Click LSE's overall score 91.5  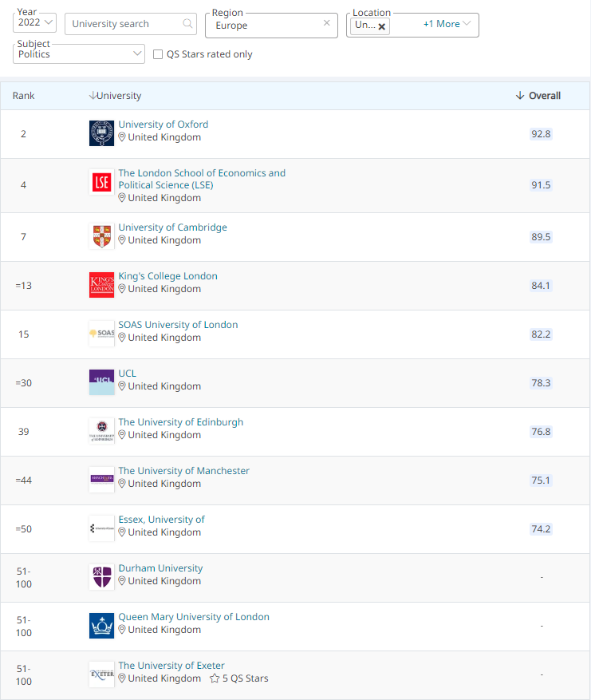tap(541, 185)
